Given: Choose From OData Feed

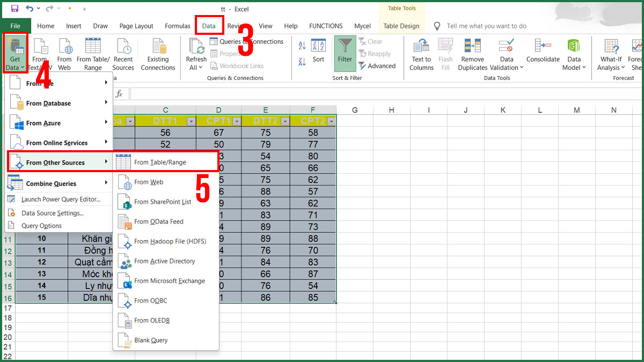Looking at the screenshot, I should pyautogui.click(x=159, y=221).
